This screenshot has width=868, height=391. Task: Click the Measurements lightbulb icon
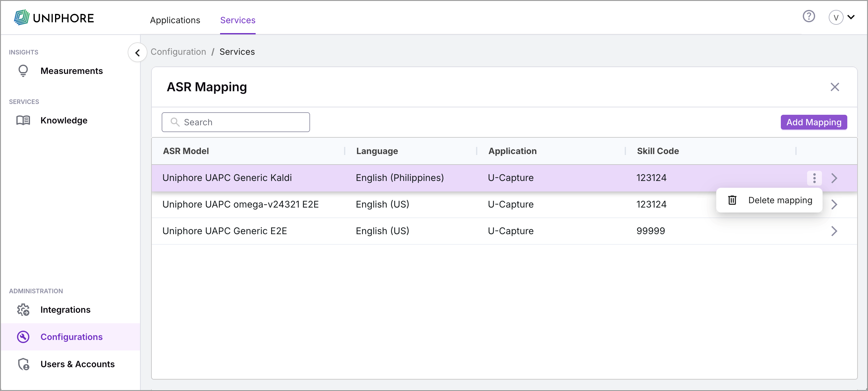pos(23,71)
